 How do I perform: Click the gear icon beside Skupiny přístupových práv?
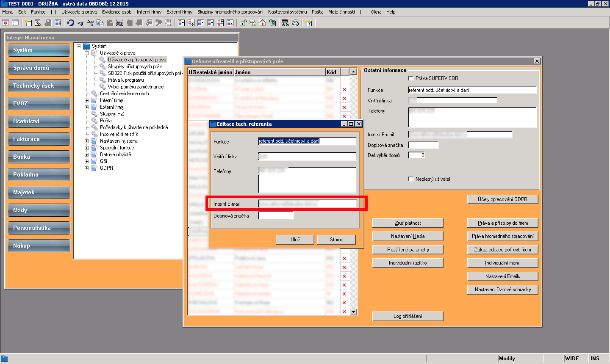tap(102, 66)
